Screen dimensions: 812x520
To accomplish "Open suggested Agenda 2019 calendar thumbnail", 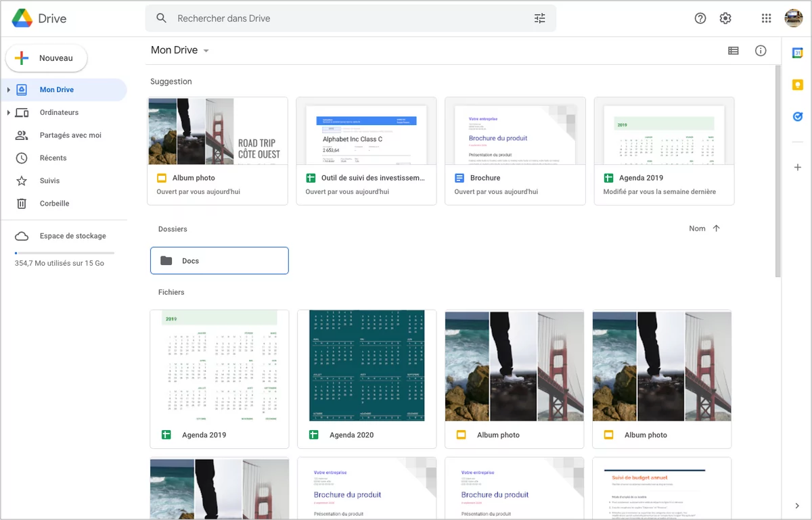I will (x=664, y=131).
